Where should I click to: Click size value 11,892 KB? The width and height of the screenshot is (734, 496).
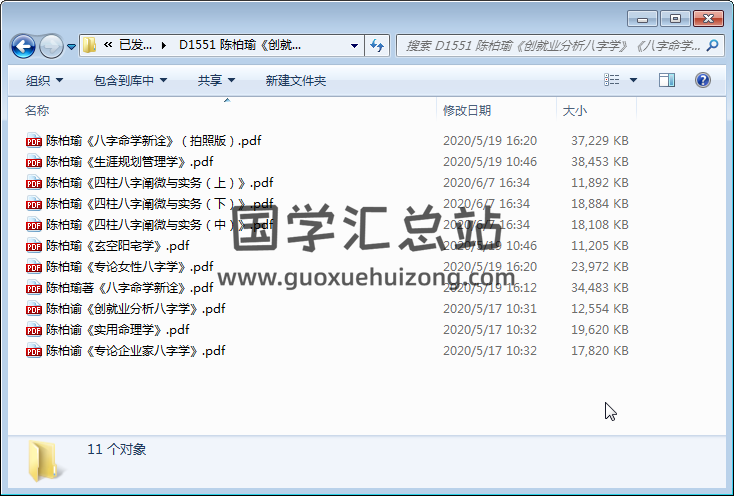(x=600, y=182)
